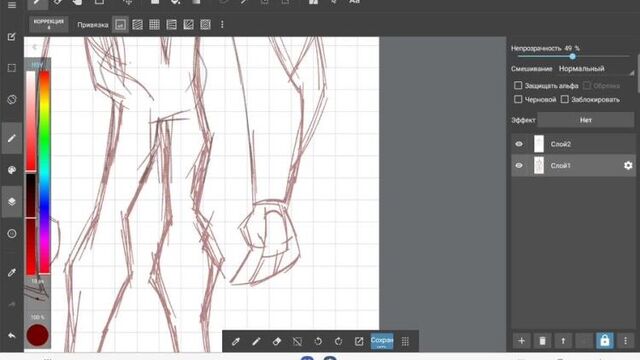The image size is (640, 360).
Task: Click deselect icon in bottom shortcut bar
Action: point(297,341)
